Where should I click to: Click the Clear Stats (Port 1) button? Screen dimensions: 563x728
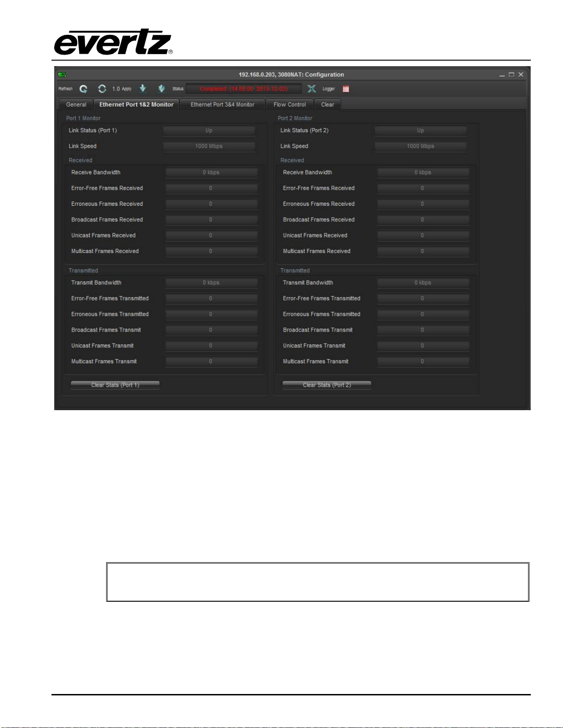[x=115, y=385]
